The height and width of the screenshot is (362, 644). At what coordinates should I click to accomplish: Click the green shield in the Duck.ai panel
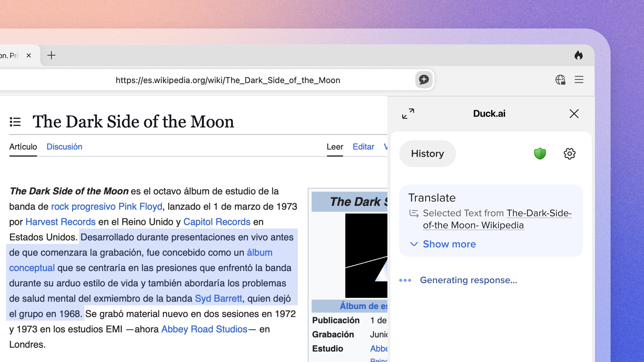(540, 153)
